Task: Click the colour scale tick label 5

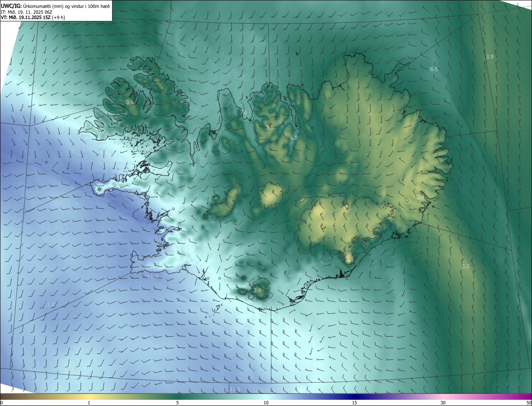Action: point(177,403)
